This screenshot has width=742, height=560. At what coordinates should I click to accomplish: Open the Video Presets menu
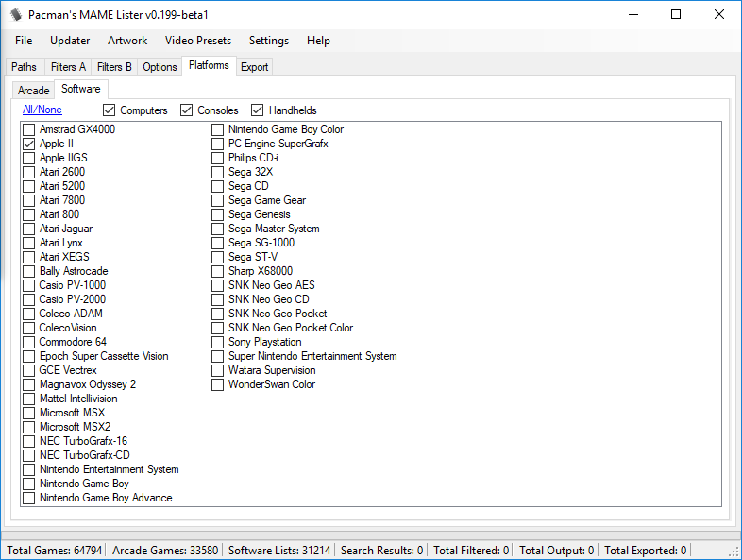(x=198, y=41)
